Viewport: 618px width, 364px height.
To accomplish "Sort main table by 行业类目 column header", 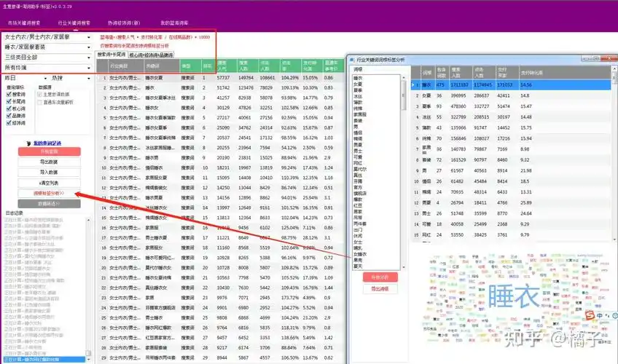I will click(126, 66).
